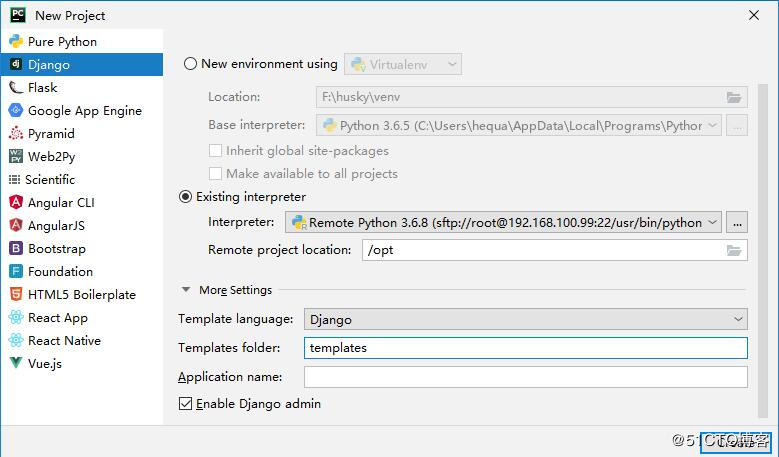Toggle Make available to all projects checkbox
This screenshot has width=779, height=457.
click(215, 174)
